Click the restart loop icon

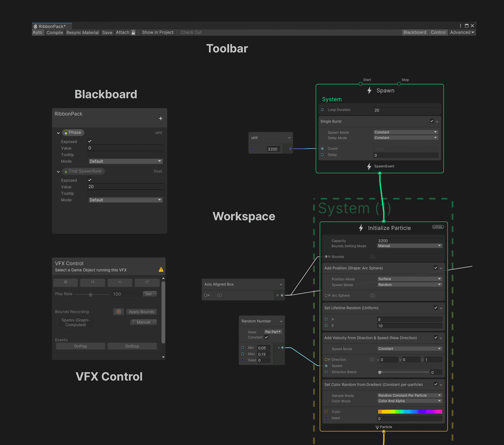coord(147,282)
